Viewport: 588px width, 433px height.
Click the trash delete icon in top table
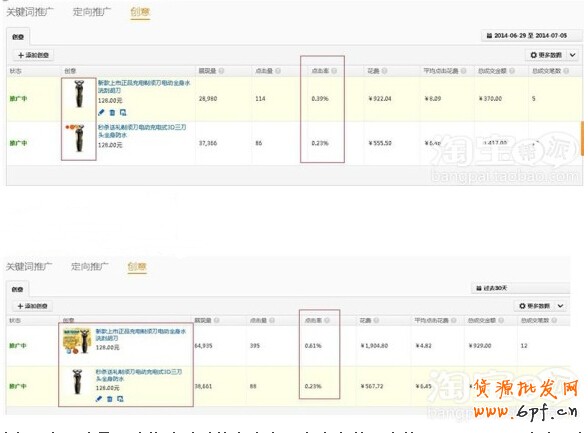112,112
